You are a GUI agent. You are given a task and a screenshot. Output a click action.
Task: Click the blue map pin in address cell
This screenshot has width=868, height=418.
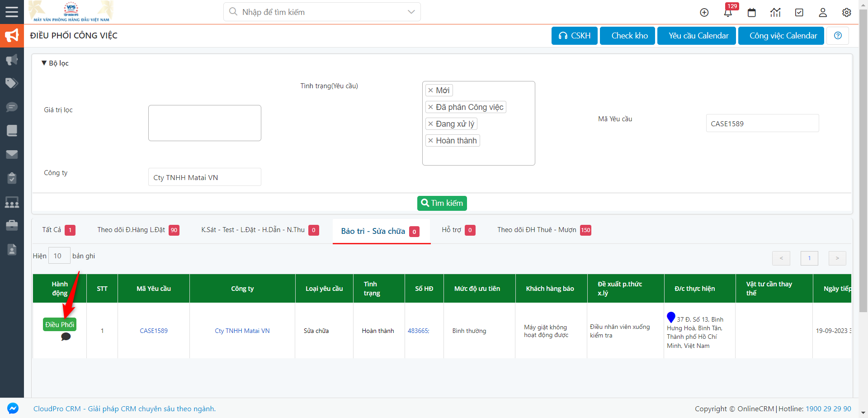(x=671, y=318)
